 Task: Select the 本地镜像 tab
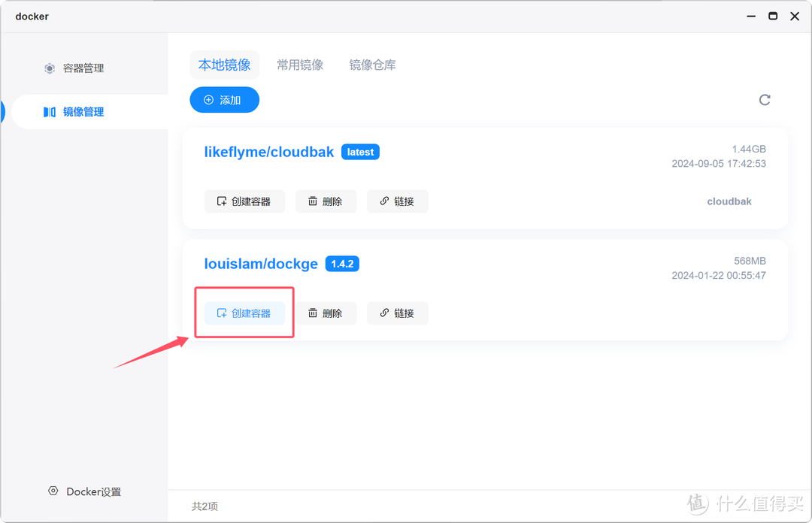(224, 65)
